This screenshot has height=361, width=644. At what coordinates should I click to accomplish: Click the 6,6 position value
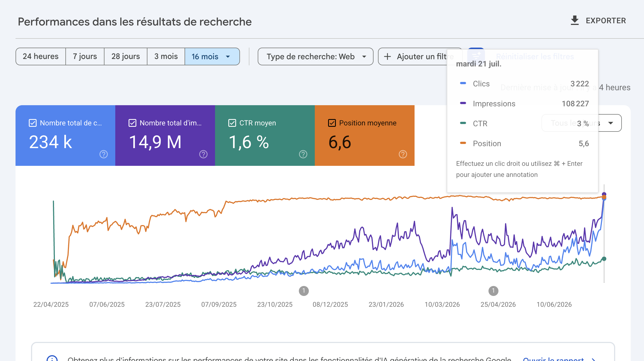[x=340, y=142]
